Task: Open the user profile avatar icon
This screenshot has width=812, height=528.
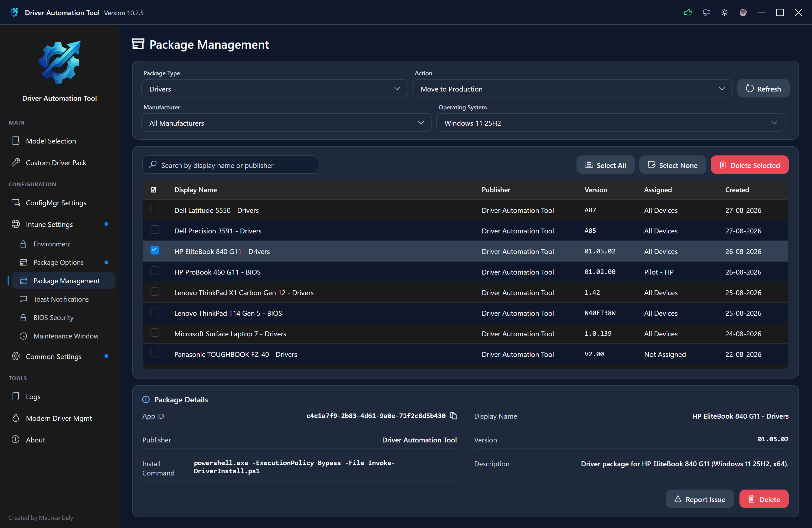Action: point(743,13)
